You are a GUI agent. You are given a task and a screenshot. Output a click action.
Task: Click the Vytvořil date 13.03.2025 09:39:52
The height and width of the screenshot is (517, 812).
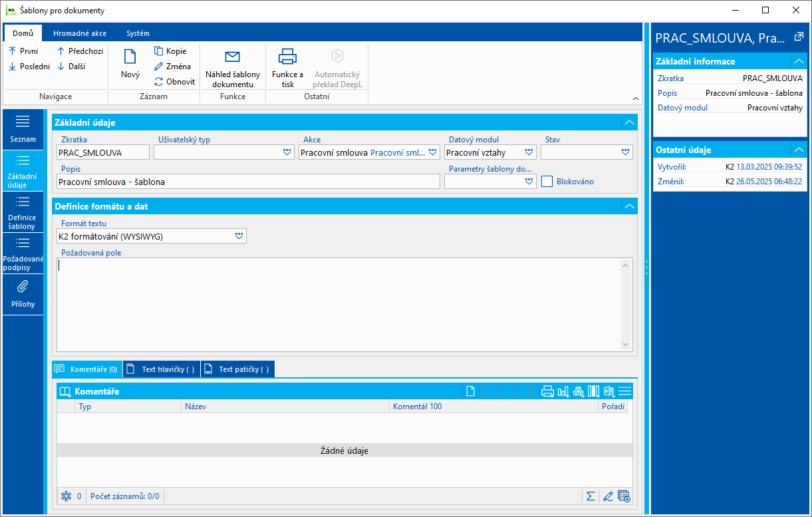pos(769,167)
